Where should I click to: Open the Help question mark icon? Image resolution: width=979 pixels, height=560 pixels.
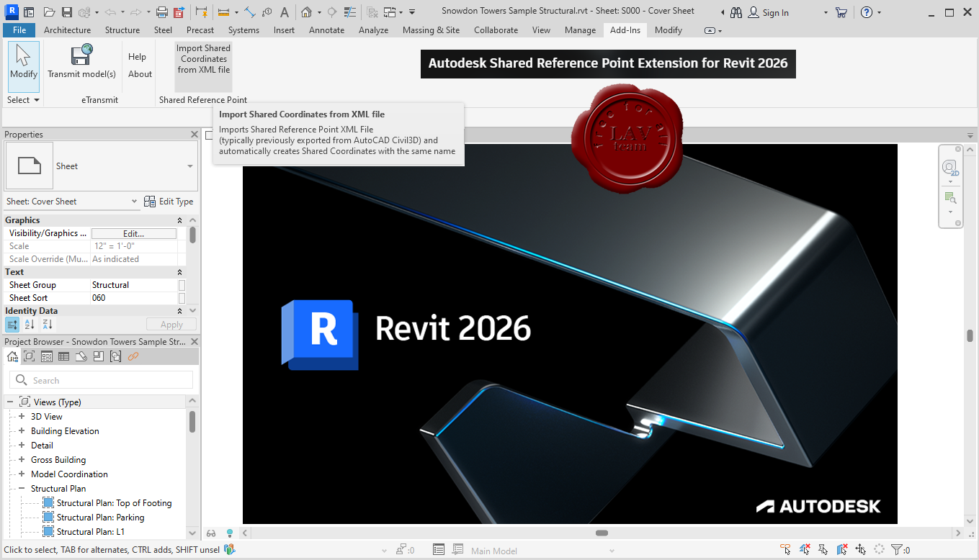[867, 12]
